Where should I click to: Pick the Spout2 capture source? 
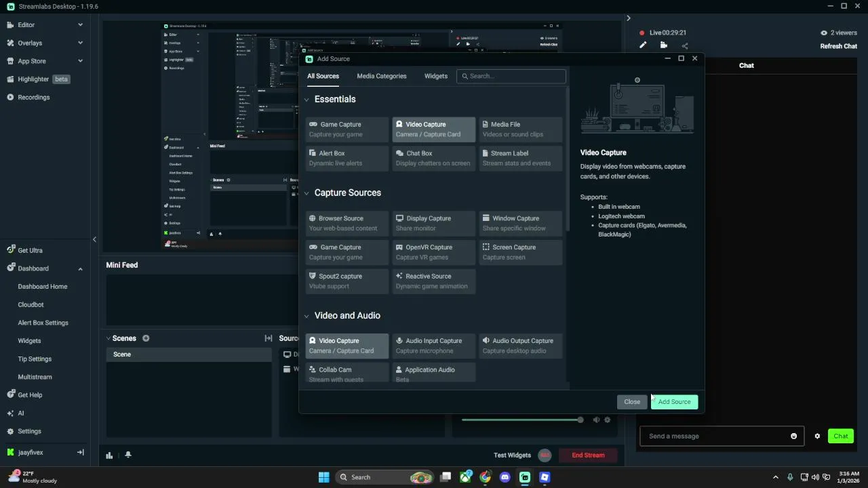coord(347,281)
